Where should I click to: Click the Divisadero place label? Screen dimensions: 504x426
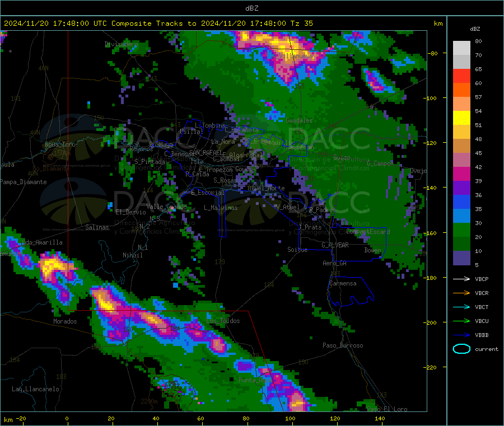[121, 44]
